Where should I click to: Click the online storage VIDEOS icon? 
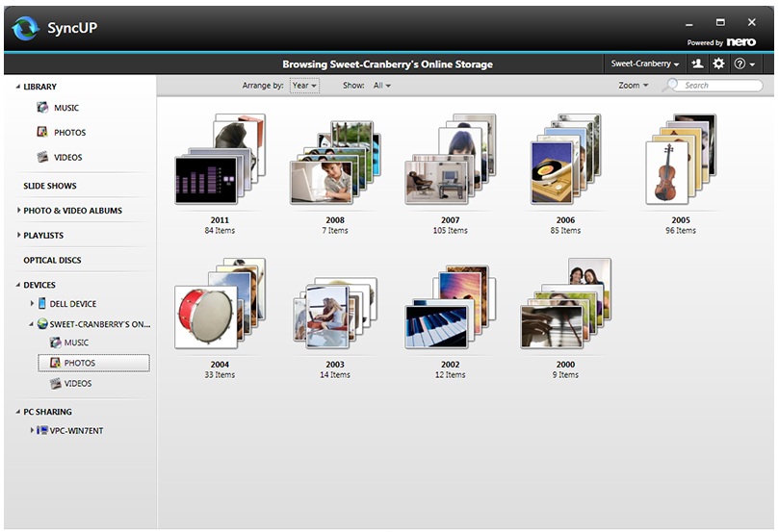click(56, 383)
